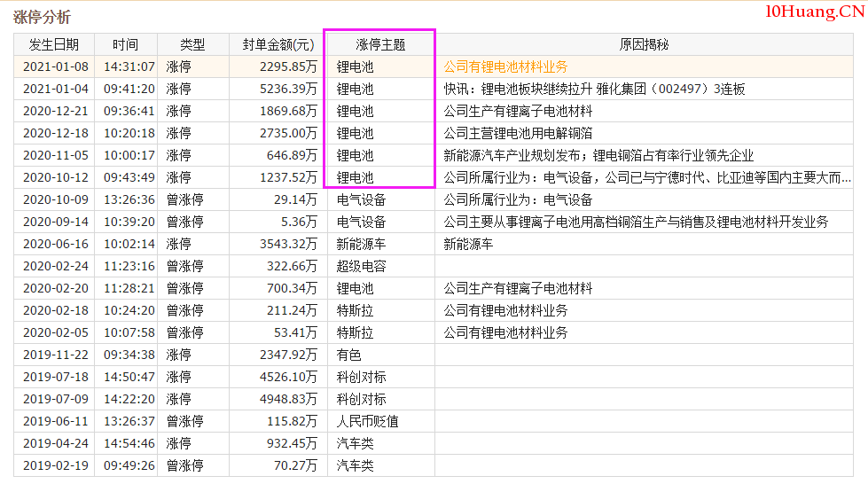Click the 原因揭秘 column header

644,45
